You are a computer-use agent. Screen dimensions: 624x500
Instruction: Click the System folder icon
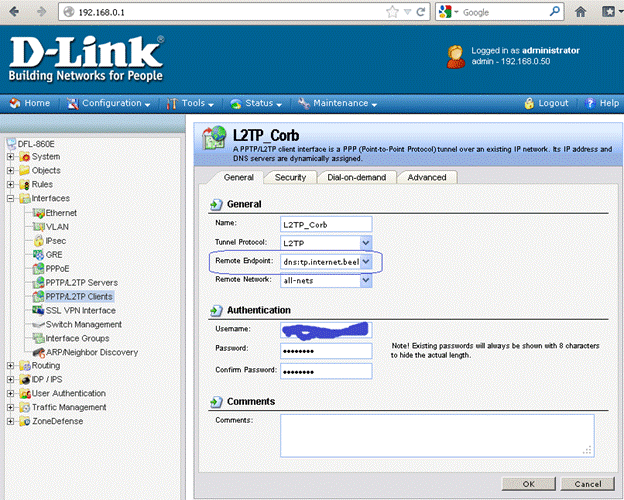coord(24,157)
